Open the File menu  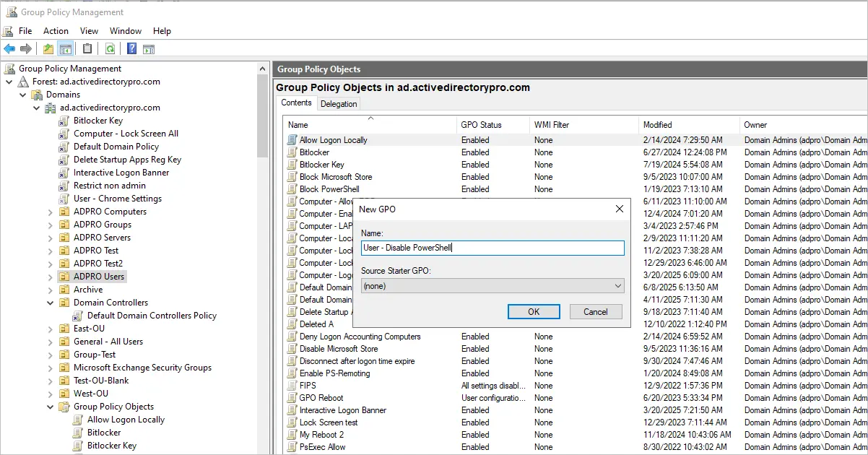[25, 31]
